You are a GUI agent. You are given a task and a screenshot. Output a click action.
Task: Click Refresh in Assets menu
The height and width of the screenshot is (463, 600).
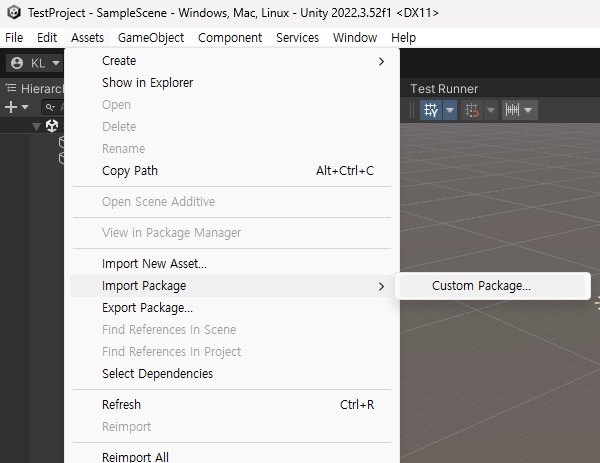click(x=232, y=404)
